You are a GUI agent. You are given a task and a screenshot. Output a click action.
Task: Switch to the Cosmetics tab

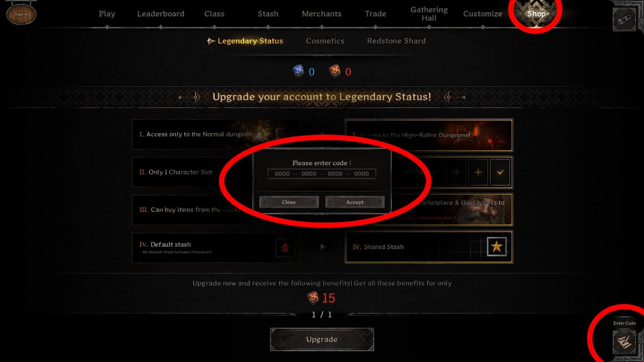click(x=325, y=41)
